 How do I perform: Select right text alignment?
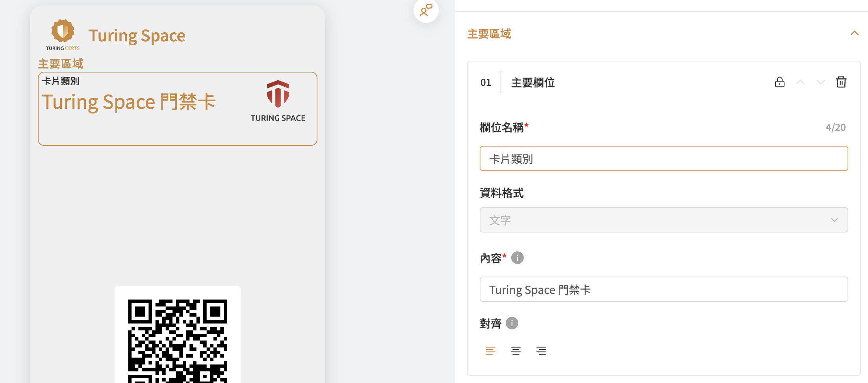point(541,350)
